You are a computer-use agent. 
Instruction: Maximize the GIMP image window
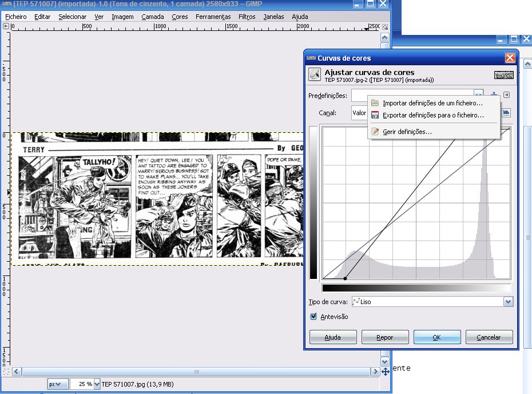370,4
